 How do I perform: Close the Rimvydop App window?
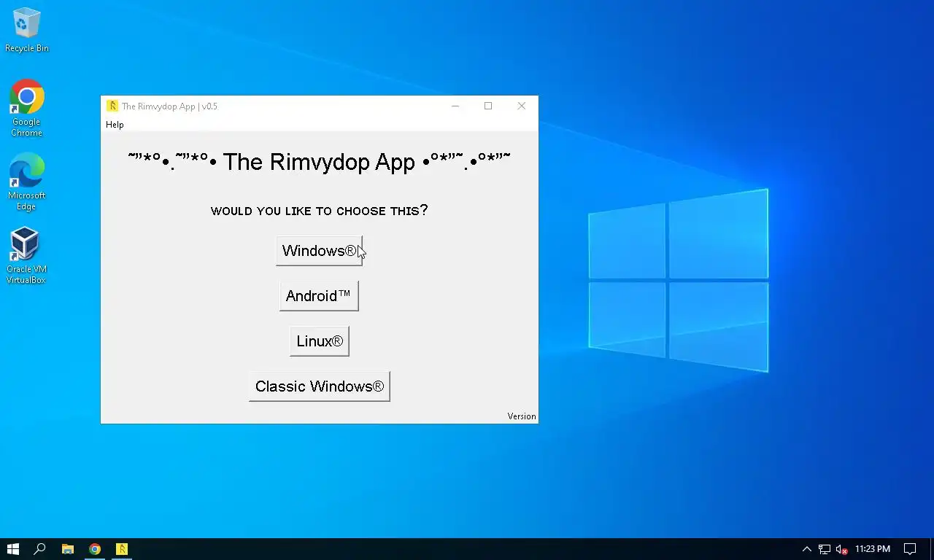tap(522, 106)
